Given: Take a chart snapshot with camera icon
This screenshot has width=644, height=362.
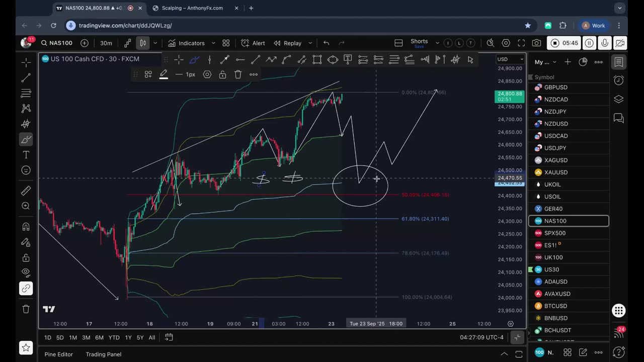Looking at the screenshot, I should (x=537, y=43).
